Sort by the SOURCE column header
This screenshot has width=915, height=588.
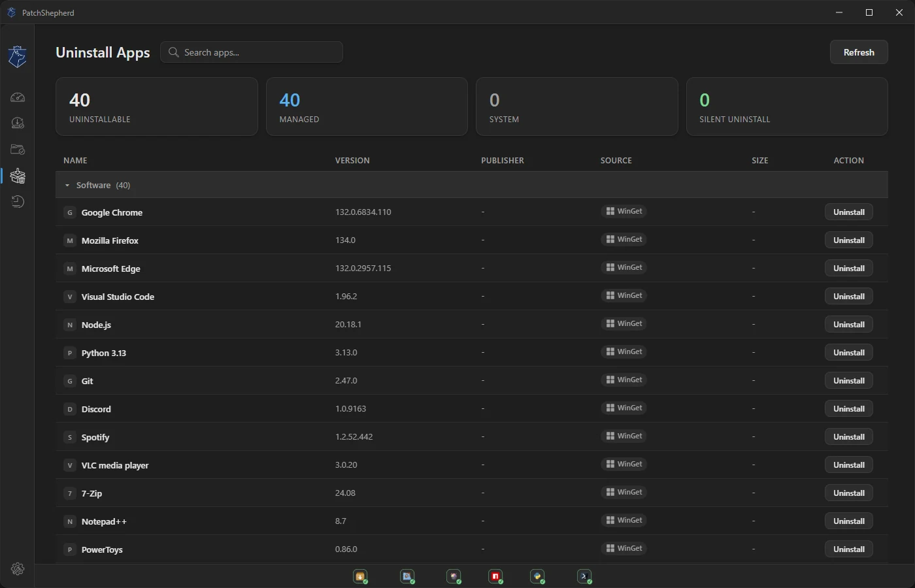(x=616, y=161)
